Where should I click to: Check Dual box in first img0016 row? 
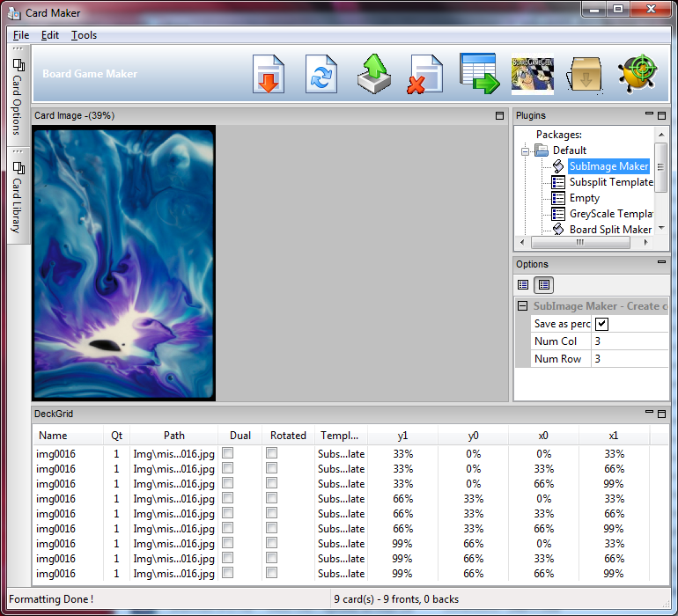click(227, 453)
